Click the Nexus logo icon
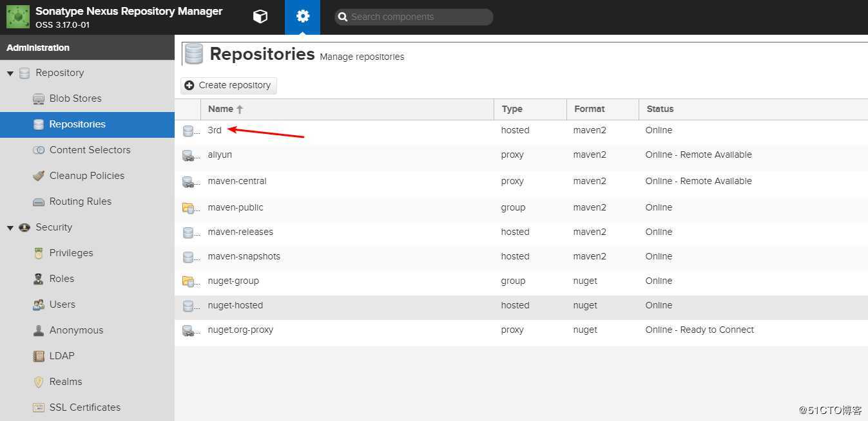The width and height of the screenshot is (868, 421). (18, 17)
